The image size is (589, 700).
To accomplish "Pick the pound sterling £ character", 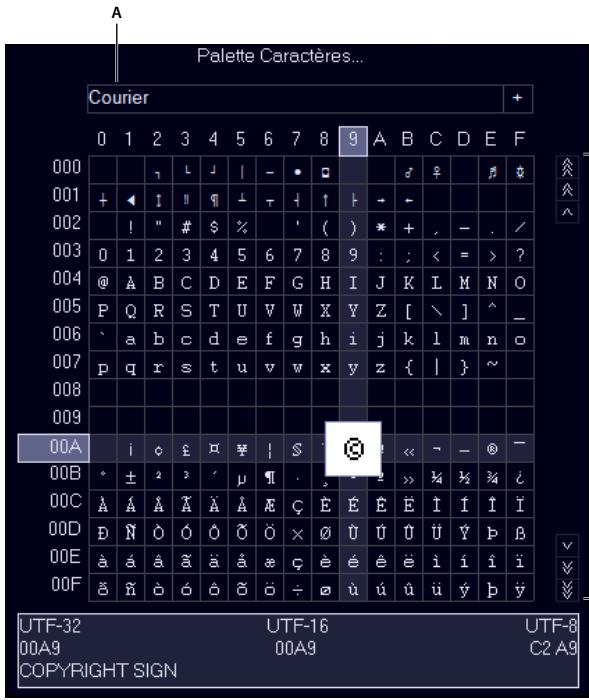I will coord(186,449).
